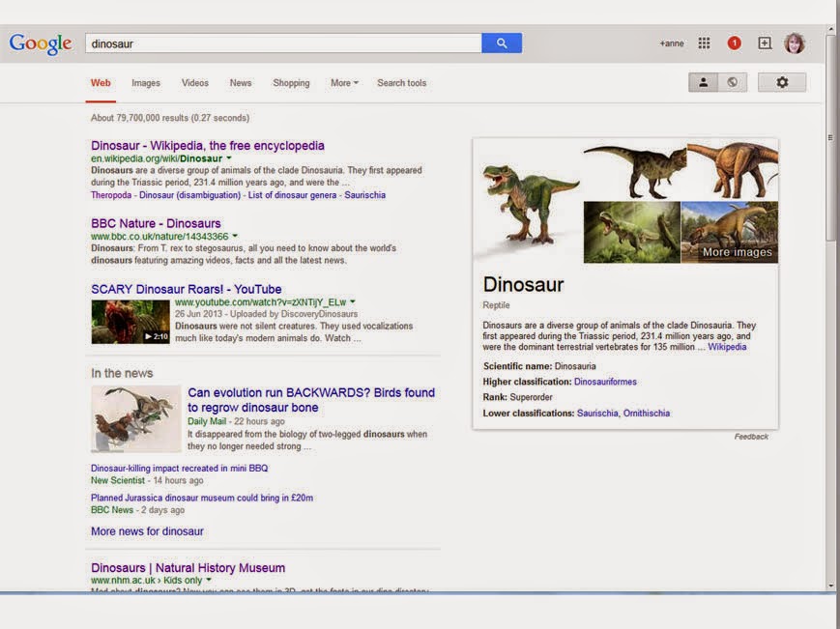The image size is (840, 629).
Task: Click the page scrollbar thumb
Action: 831,138
